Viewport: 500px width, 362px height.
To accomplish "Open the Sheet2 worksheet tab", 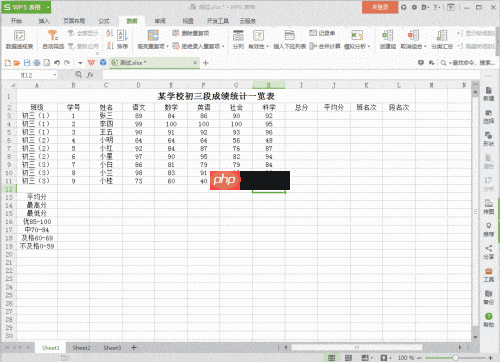I will [x=81, y=348].
